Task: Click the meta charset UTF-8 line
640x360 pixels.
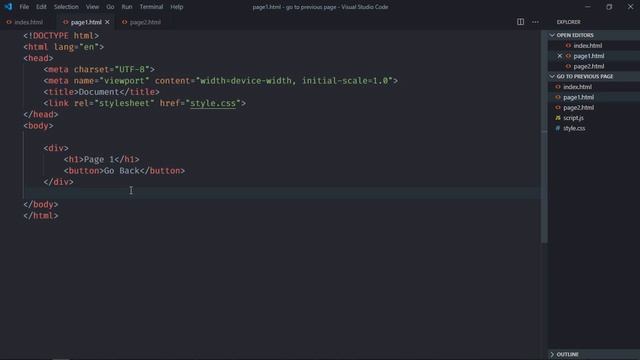Action: click(x=99, y=69)
